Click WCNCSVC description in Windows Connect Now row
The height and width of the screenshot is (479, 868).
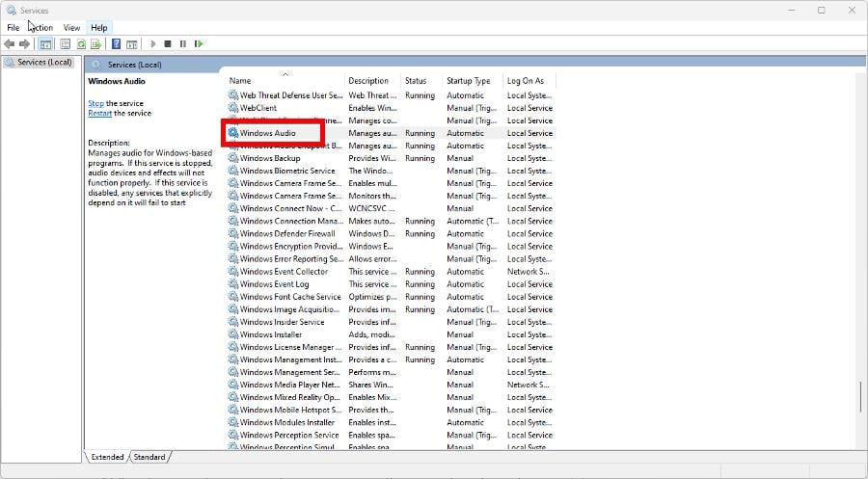371,208
